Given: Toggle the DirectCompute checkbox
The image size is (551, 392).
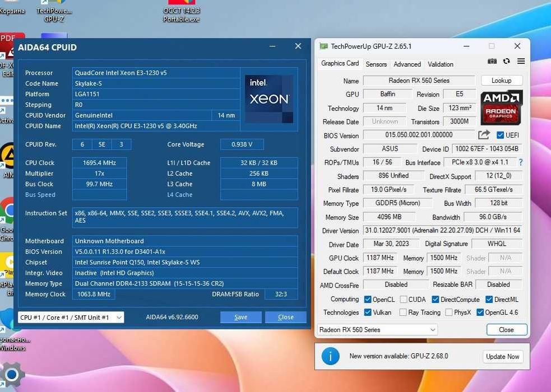Looking at the screenshot, I should point(435,300).
